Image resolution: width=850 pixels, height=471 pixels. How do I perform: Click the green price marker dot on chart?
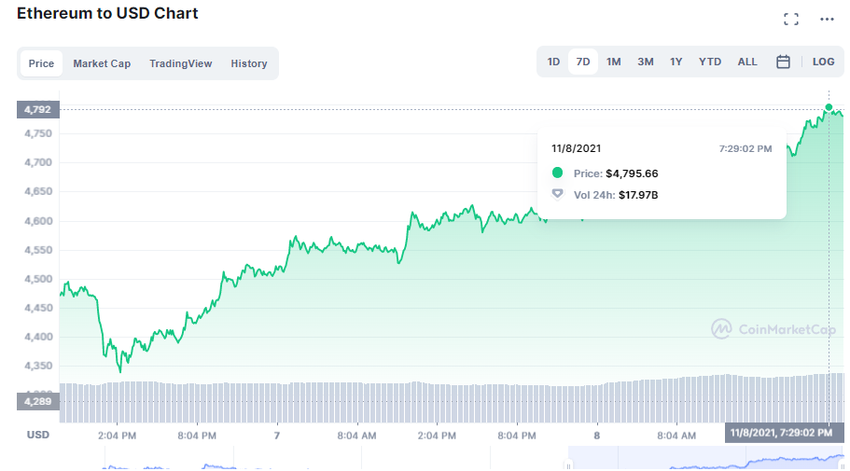pyautogui.click(x=829, y=107)
